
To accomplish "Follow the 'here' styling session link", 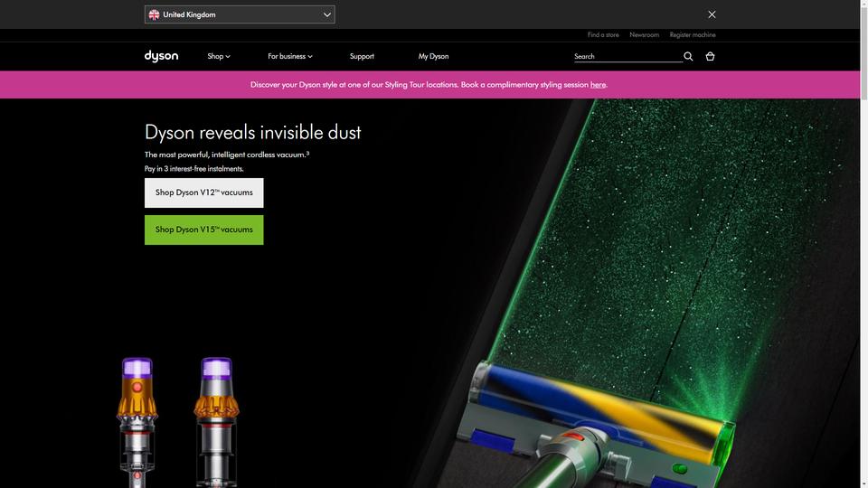I will click(598, 85).
